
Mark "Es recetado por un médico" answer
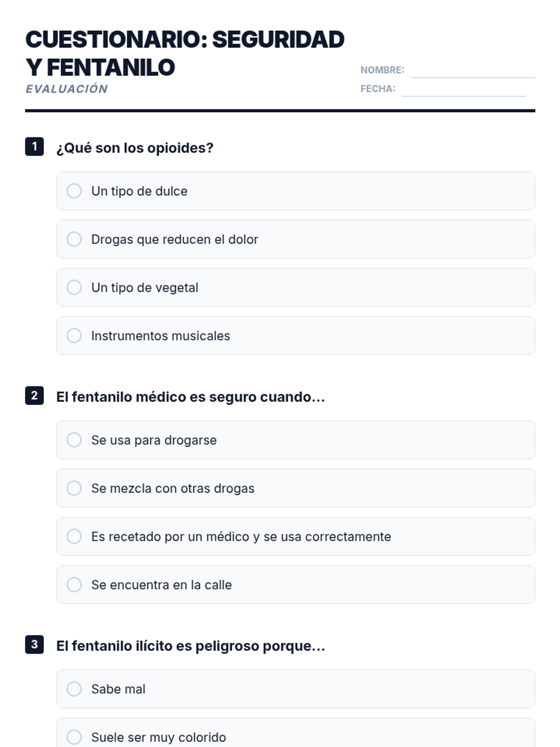pyautogui.click(x=74, y=536)
